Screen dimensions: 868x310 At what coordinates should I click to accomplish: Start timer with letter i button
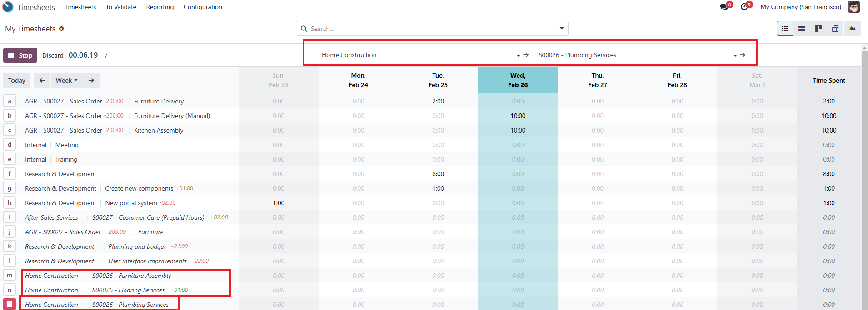10,217
